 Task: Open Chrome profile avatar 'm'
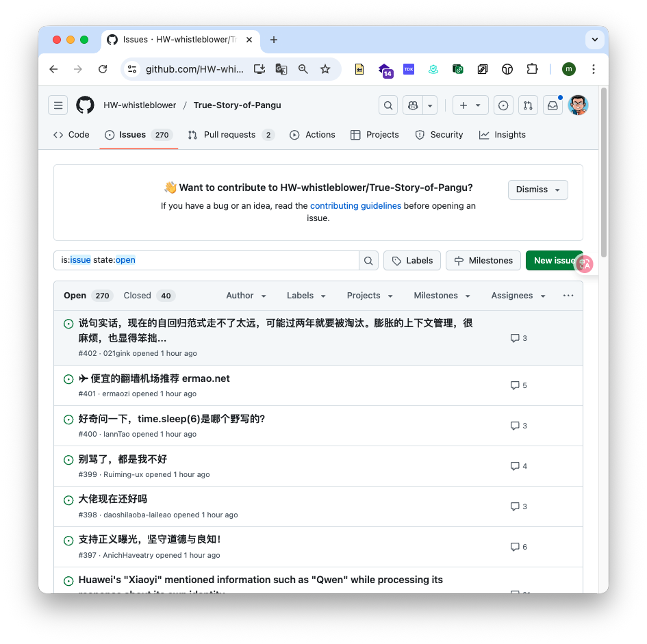pyautogui.click(x=568, y=69)
